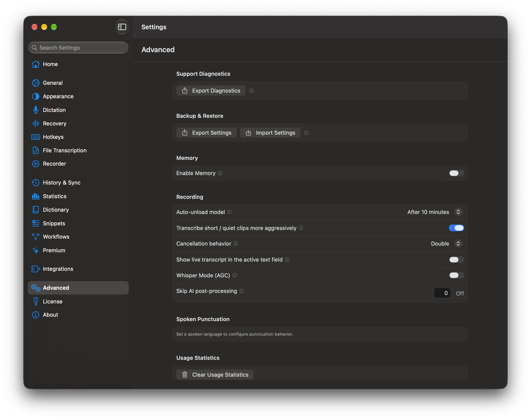The height and width of the screenshot is (420, 531).
Task: Click the Snippets list icon
Action: pos(36,223)
